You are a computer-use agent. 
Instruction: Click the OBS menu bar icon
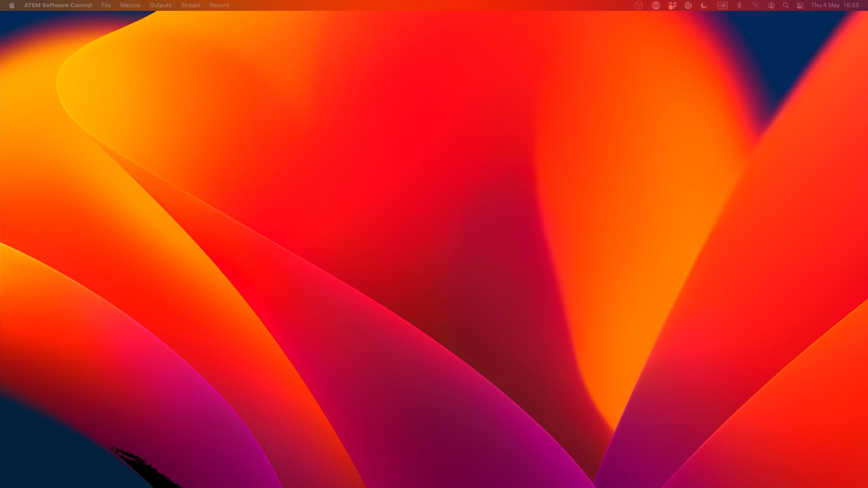pyautogui.click(x=639, y=5)
